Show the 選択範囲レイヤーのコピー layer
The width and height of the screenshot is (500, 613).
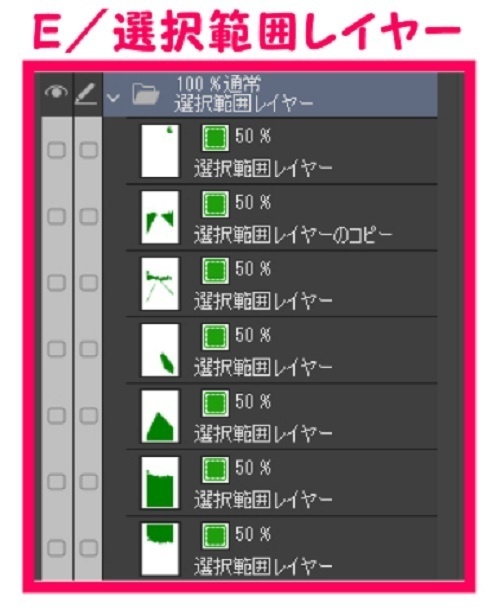coord(56,216)
